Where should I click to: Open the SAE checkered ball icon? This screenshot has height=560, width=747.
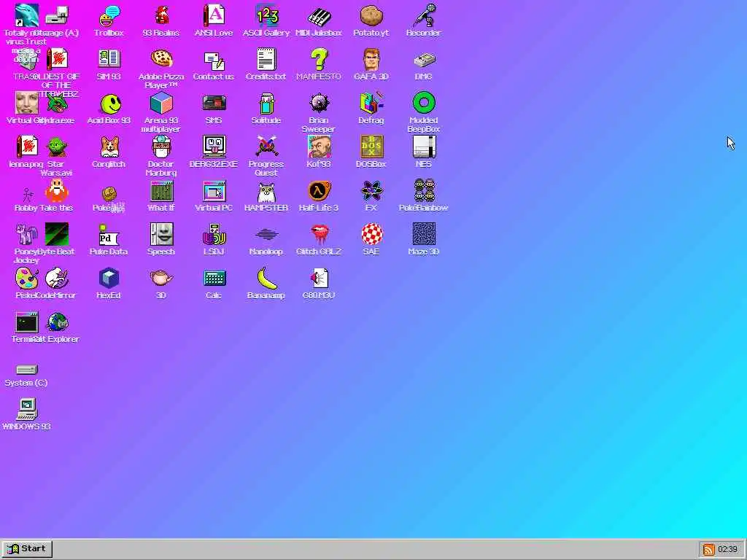click(x=371, y=234)
